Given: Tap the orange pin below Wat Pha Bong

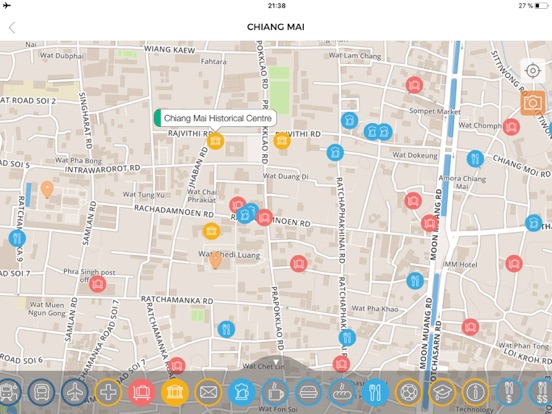Looking at the screenshot, I should (x=47, y=189).
